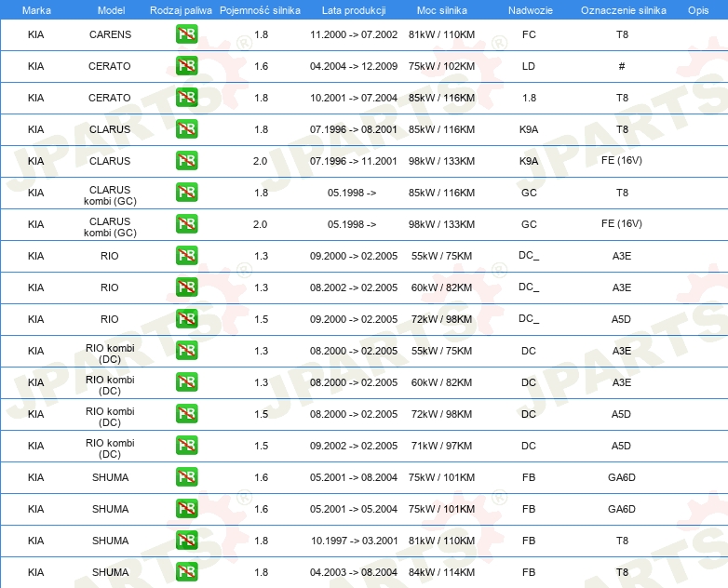Click the 1.8 body cell in CERATO row

[529, 98]
